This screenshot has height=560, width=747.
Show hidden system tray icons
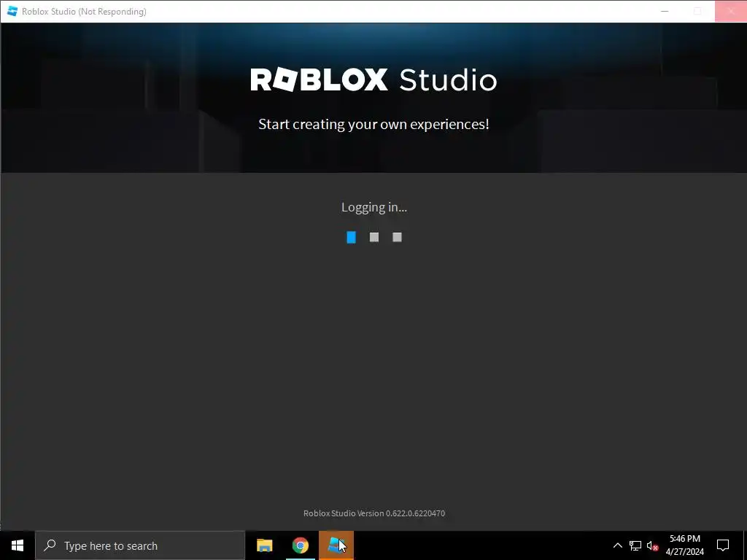pyautogui.click(x=617, y=545)
